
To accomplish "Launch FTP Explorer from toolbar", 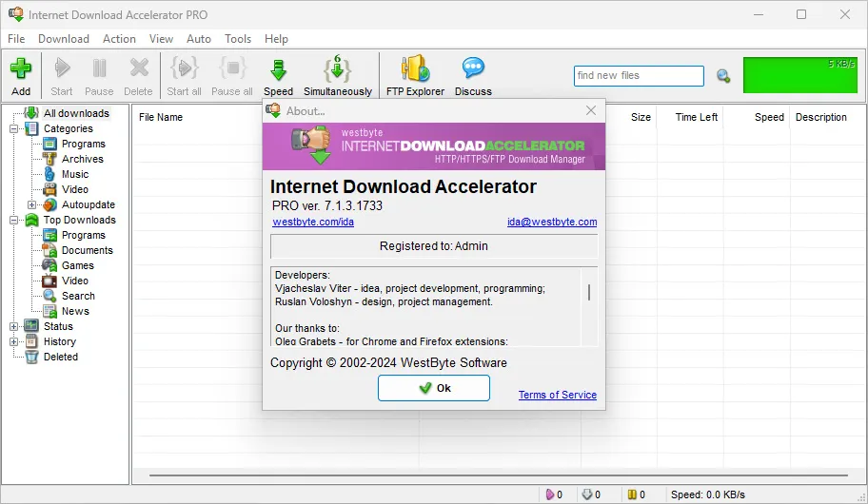I will [415, 76].
